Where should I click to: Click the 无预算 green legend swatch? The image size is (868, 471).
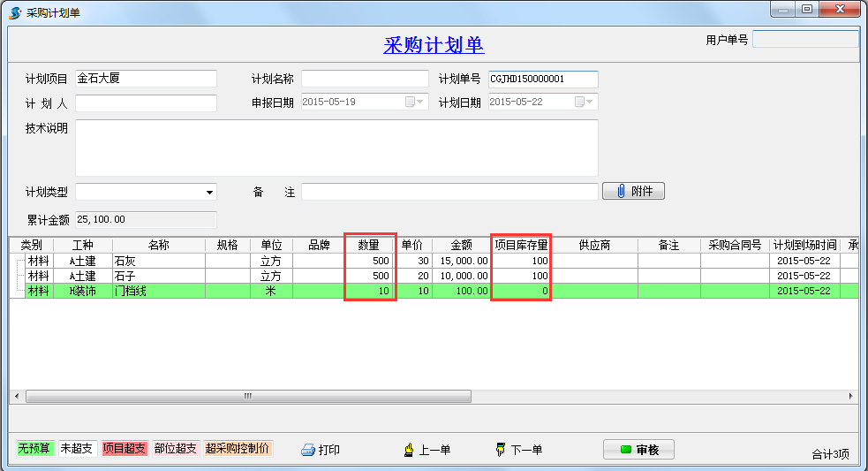[x=36, y=449]
